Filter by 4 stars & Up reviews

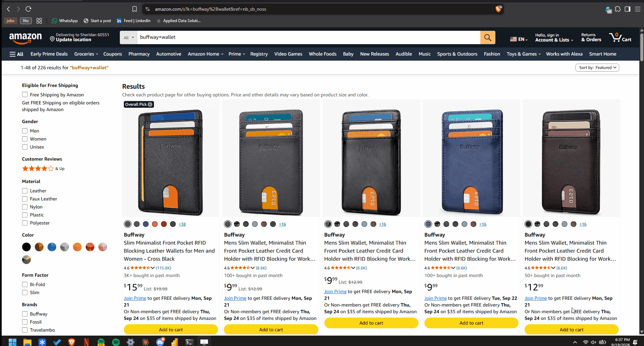[x=43, y=169]
